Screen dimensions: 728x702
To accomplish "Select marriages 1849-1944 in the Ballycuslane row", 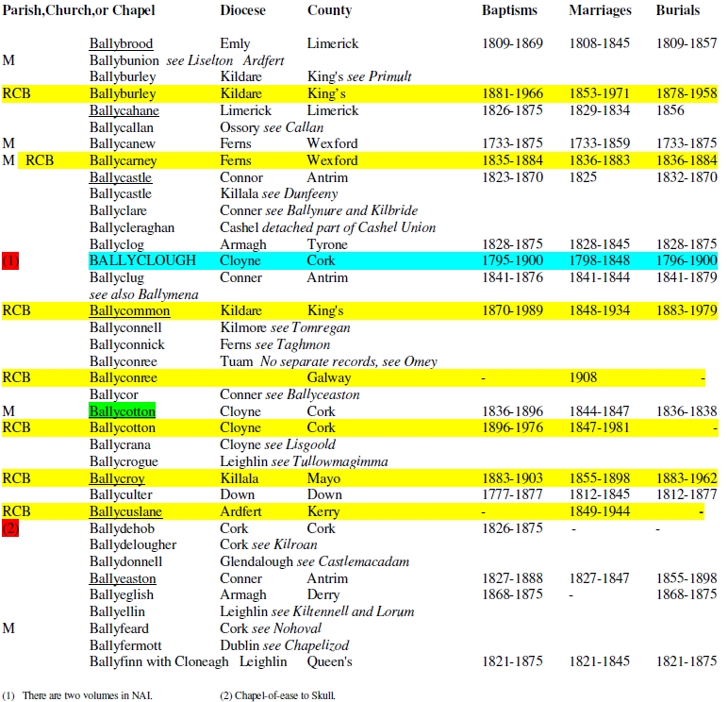I will [x=600, y=511].
